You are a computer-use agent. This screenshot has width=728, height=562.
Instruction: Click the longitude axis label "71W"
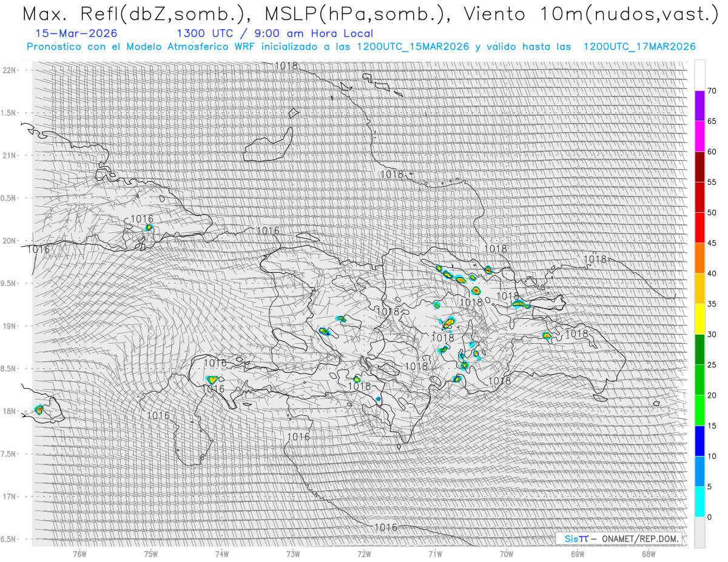[x=435, y=554]
